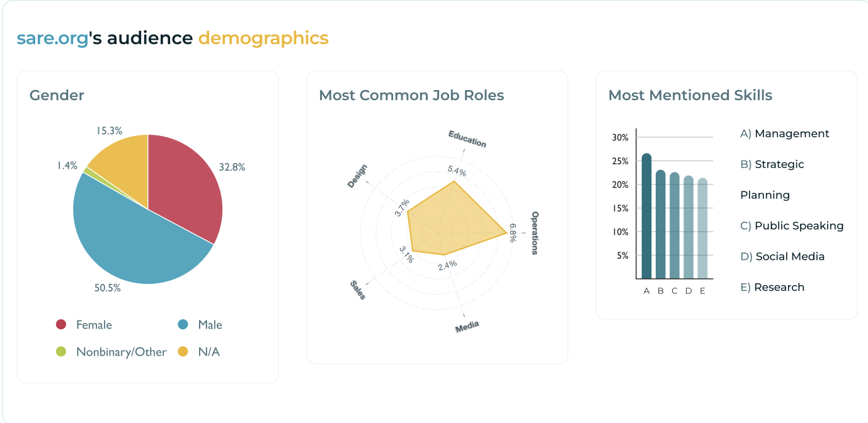This screenshot has height=423, width=868.
Task: Click the demographics word in heading
Action: pyautogui.click(x=263, y=38)
